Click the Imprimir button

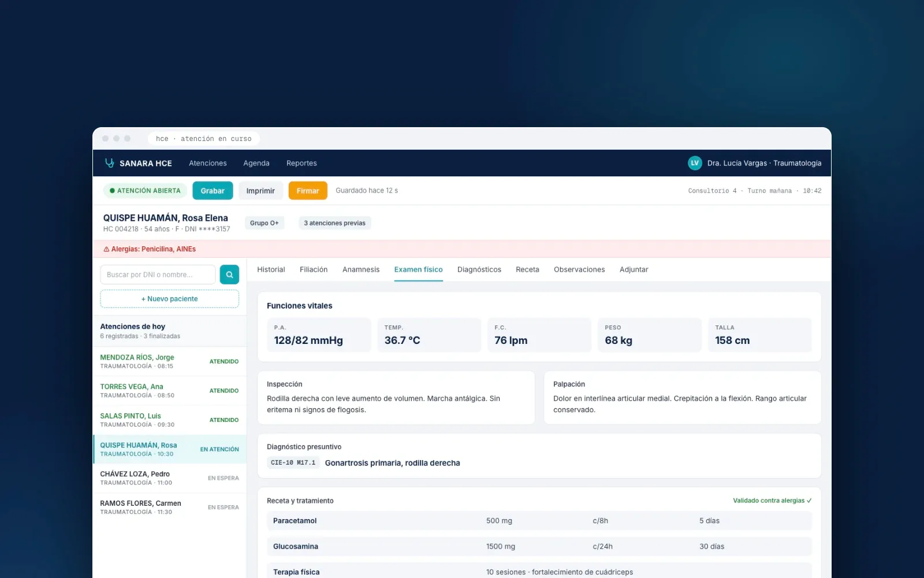click(x=260, y=191)
